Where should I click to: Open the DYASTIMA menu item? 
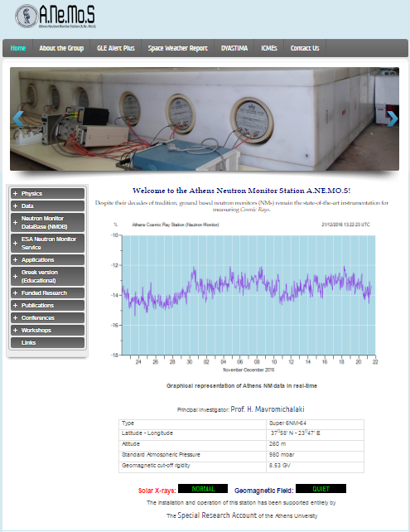[x=234, y=48]
